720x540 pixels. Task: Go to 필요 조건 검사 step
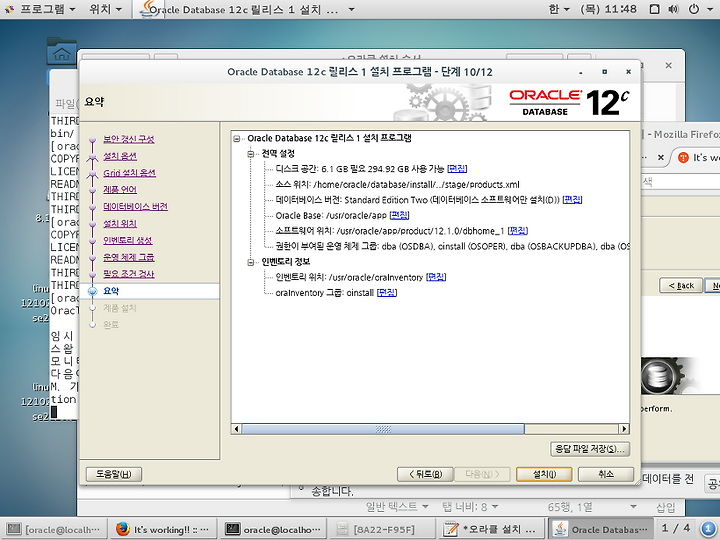click(129, 274)
